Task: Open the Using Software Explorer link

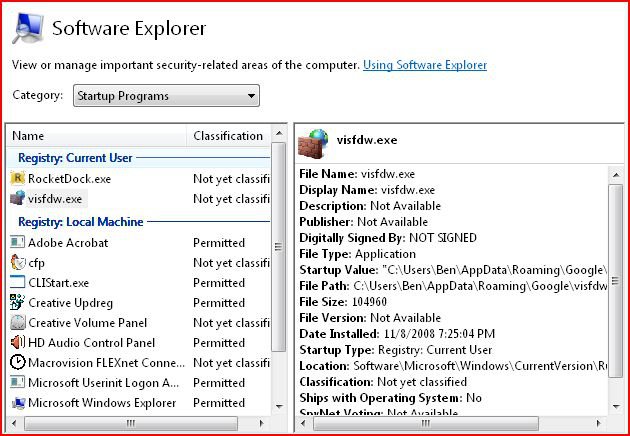Action: pos(425,65)
